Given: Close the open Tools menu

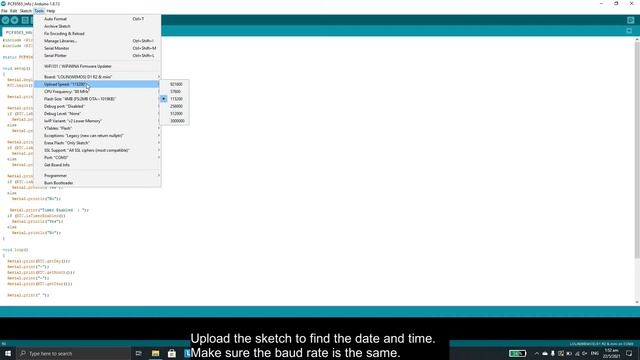Looking at the screenshot, I should click(x=39, y=11).
